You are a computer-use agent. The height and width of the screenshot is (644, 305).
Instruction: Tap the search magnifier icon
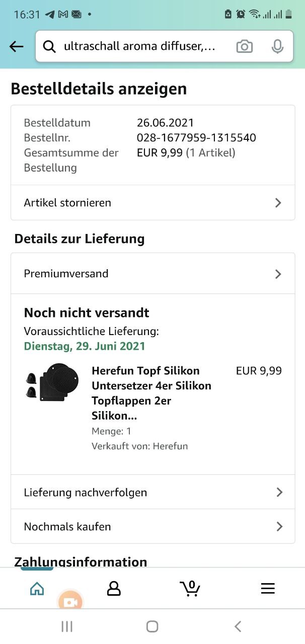(49, 47)
